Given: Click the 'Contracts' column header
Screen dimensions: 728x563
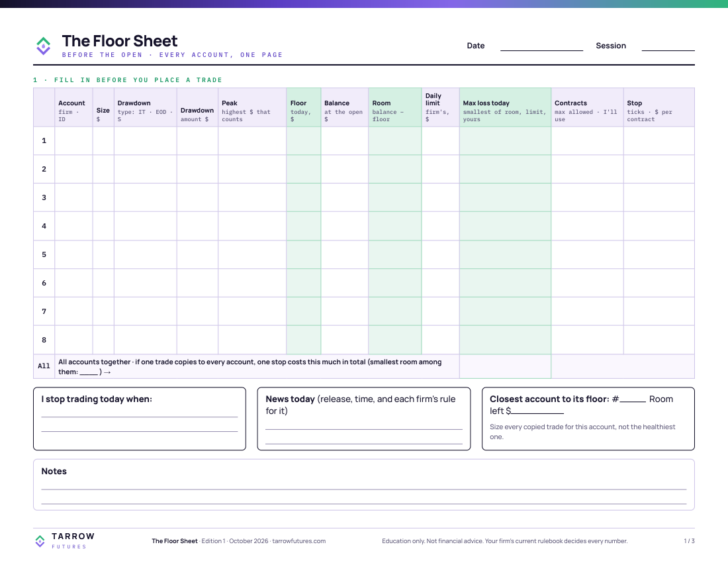Looking at the screenshot, I should [587, 107].
